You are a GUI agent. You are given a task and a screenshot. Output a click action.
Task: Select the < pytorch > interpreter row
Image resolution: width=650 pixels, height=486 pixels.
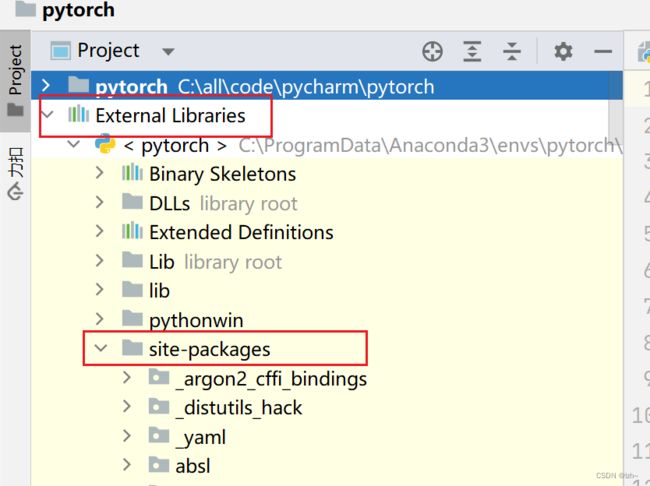pyautogui.click(x=327, y=145)
